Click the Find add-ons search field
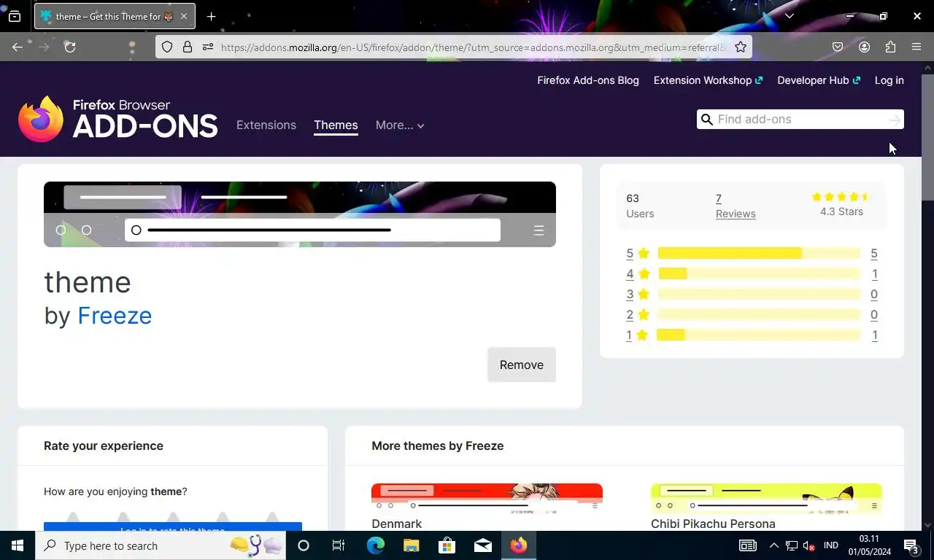Screen dimensions: 934x560 click(x=800, y=120)
